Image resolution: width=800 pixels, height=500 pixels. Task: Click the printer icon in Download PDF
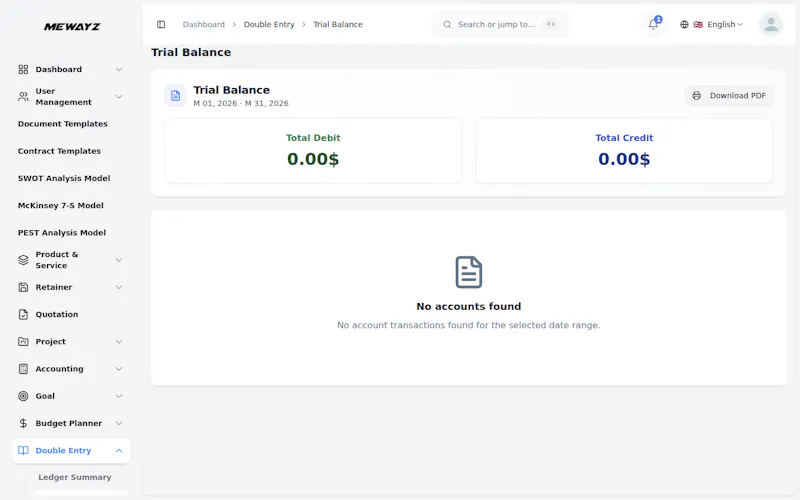(x=696, y=95)
